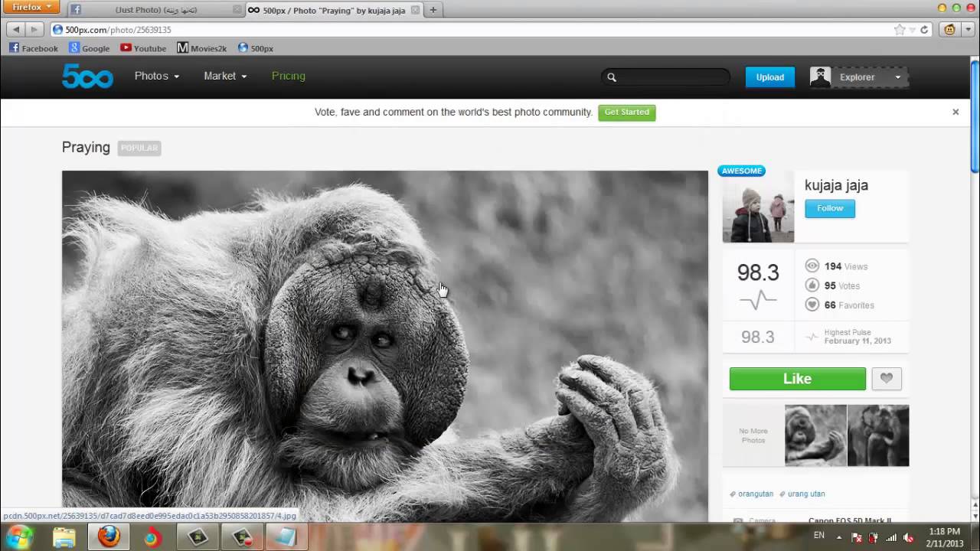Click the notepad taskbar icon
This screenshot has width=980, height=551.
click(x=286, y=537)
